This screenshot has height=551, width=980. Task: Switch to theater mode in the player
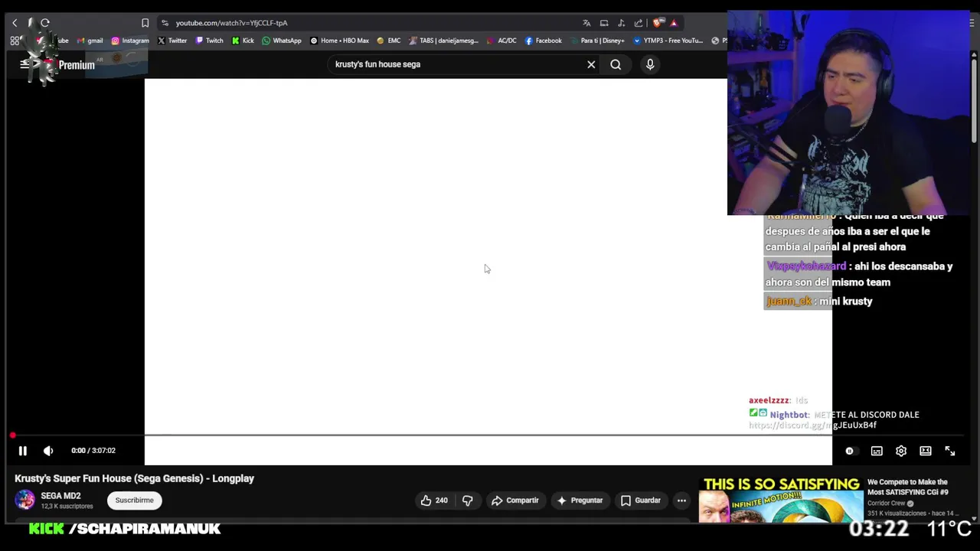pyautogui.click(x=926, y=451)
